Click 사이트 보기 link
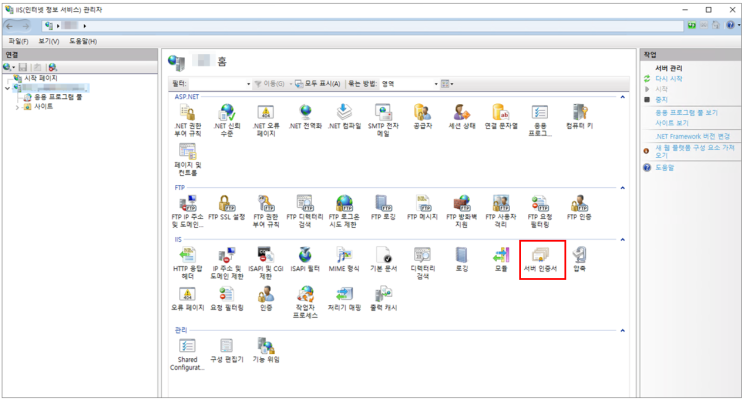 (x=672, y=123)
